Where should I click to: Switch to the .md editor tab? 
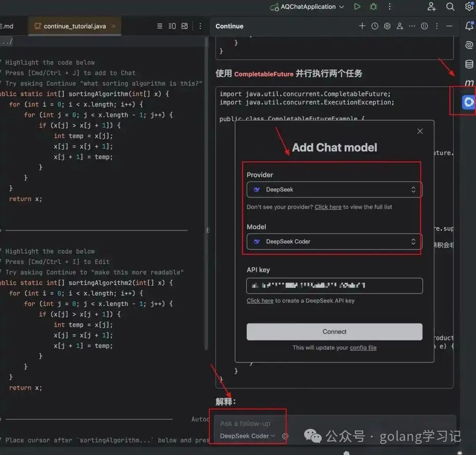7,26
